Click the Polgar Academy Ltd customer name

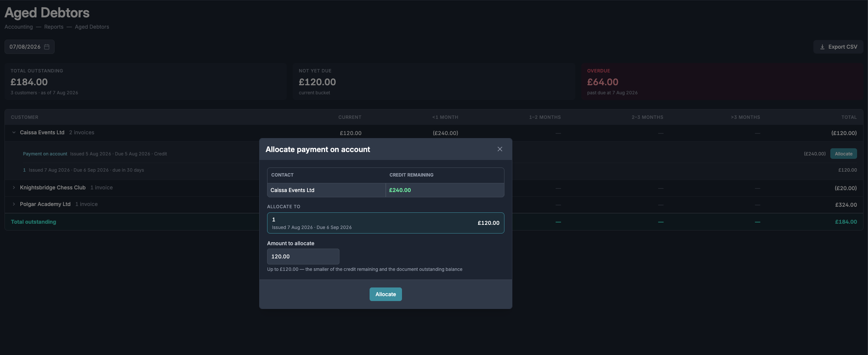coord(45,204)
